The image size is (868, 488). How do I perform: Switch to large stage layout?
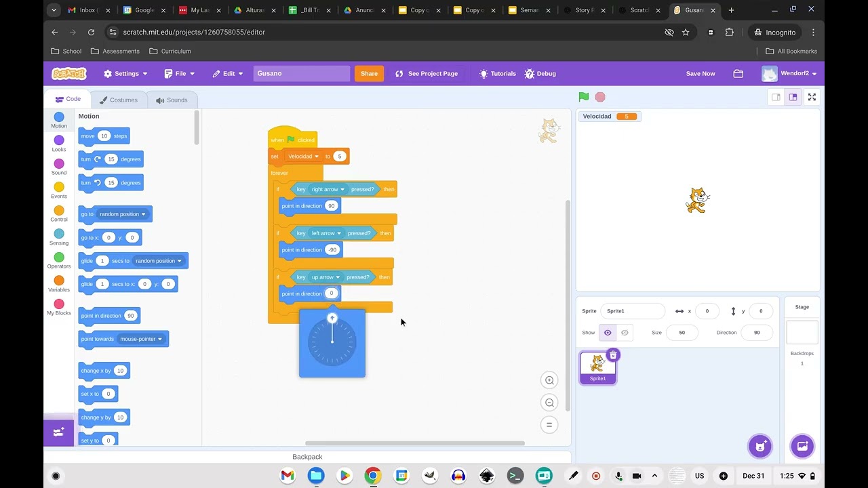coord(793,97)
